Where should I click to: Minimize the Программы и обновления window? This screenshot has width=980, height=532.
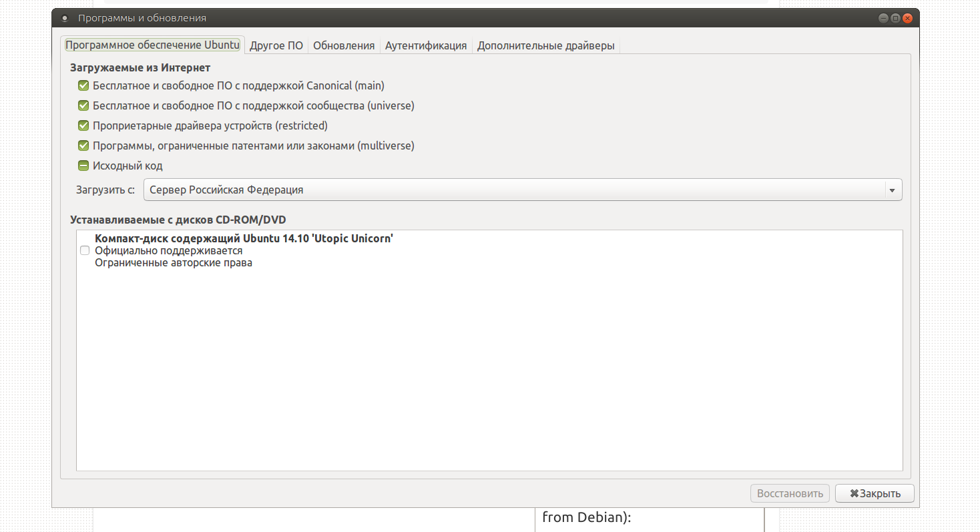point(884,18)
